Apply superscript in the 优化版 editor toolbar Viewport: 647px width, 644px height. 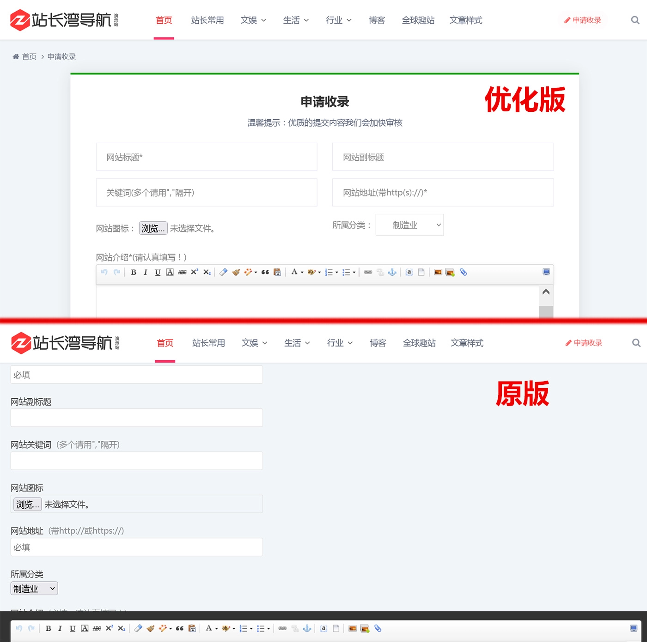195,272
